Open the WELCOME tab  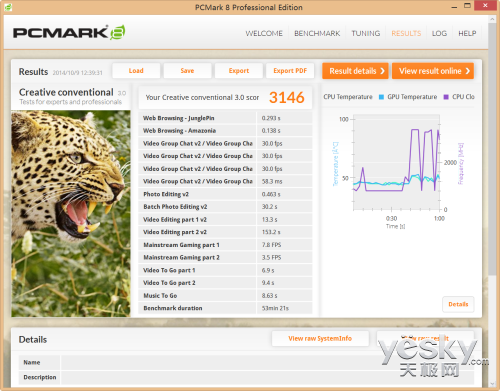pyautogui.click(x=264, y=33)
